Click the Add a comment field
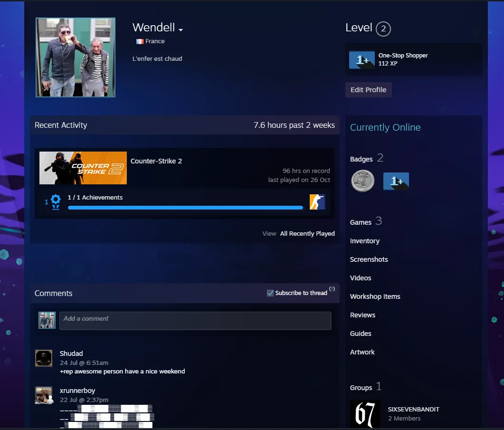The width and height of the screenshot is (504, 430). click(195, 320)
